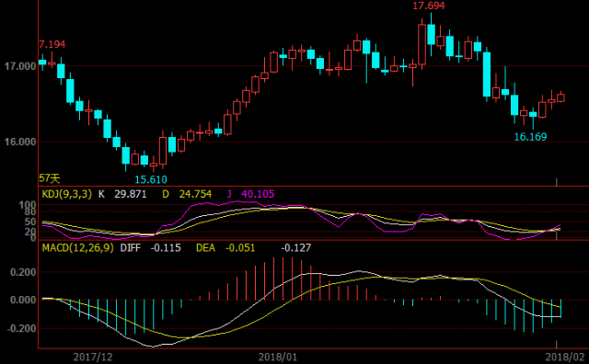Click the 2018/02 date axis label
589x364 pixels.
point(565,357)
